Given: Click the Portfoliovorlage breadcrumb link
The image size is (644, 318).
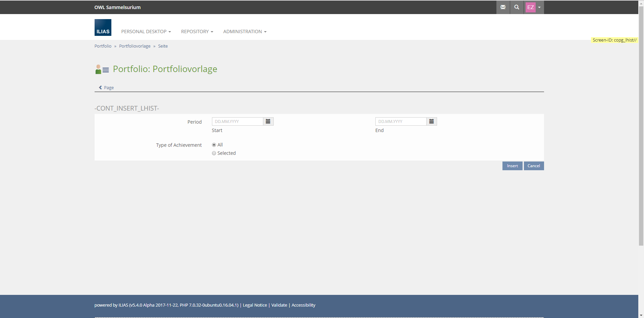Looking at the screenshot, I should (135, 46).
